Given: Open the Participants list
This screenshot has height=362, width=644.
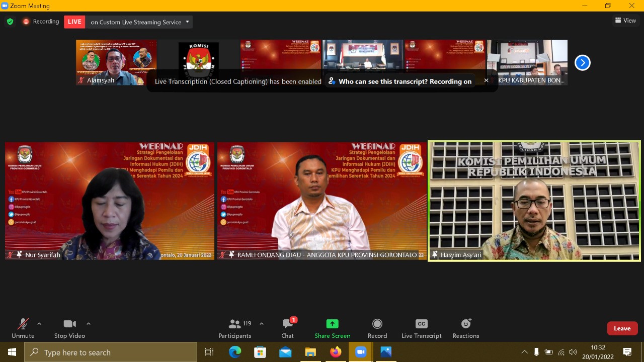Looking at the screenshot, I should [x=234, y=328].
